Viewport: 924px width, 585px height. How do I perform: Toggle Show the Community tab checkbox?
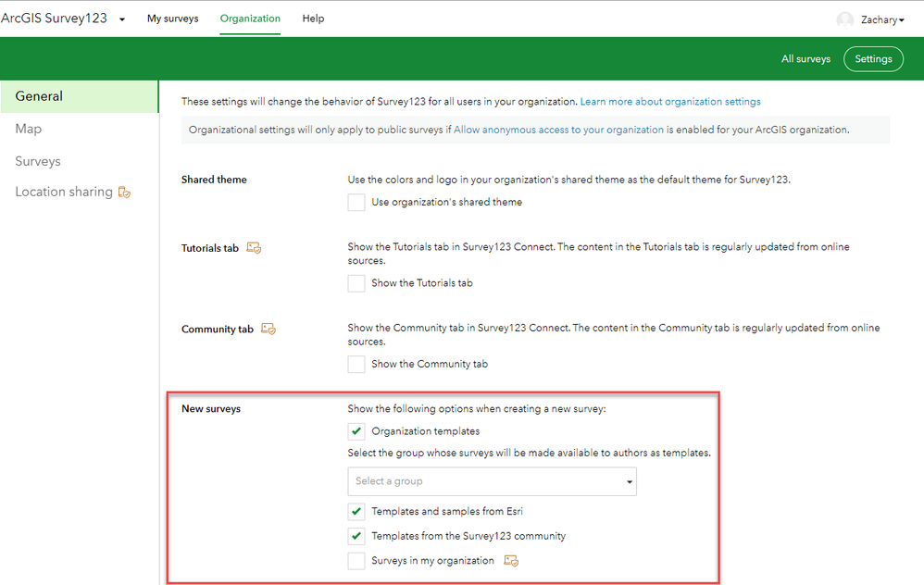pos(356,364)
